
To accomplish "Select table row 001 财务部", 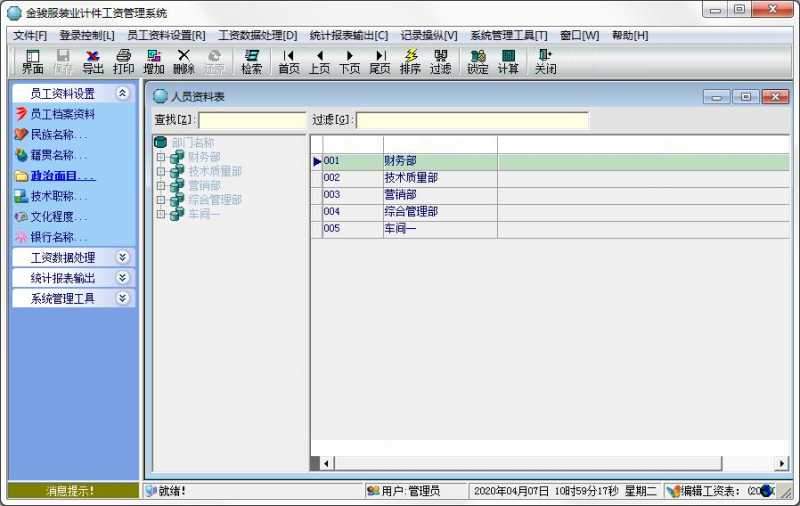I will (x=550, y=161).
